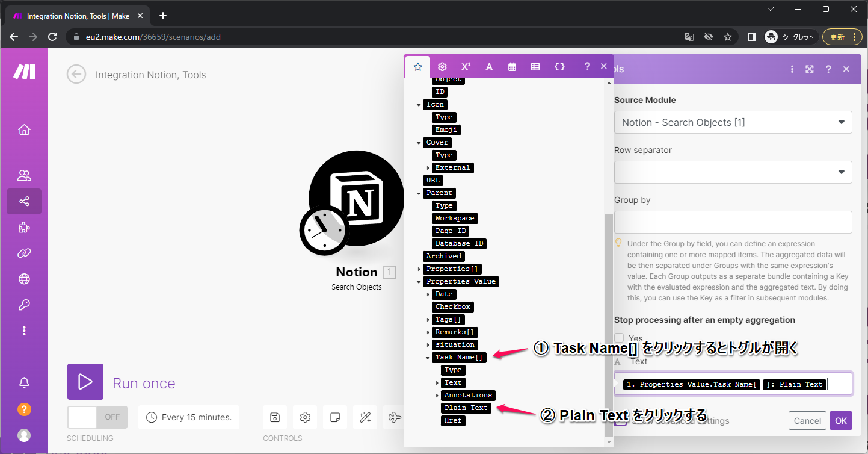Image resolution: width=868 pixels, height=454 pixels.
Task: Expand the Properties[] tree node
Action: [419, 269]
